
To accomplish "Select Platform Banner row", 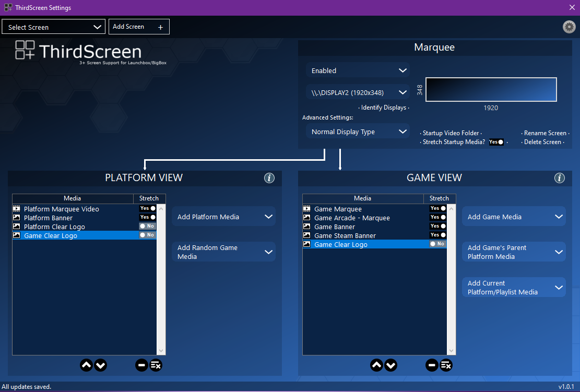I will click(85, 218).
